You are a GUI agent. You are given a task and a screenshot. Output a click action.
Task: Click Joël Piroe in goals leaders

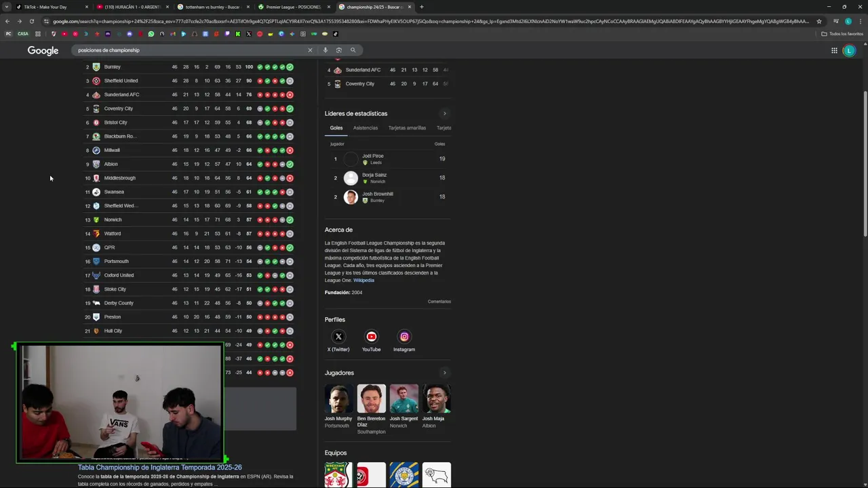coord(388,159)
